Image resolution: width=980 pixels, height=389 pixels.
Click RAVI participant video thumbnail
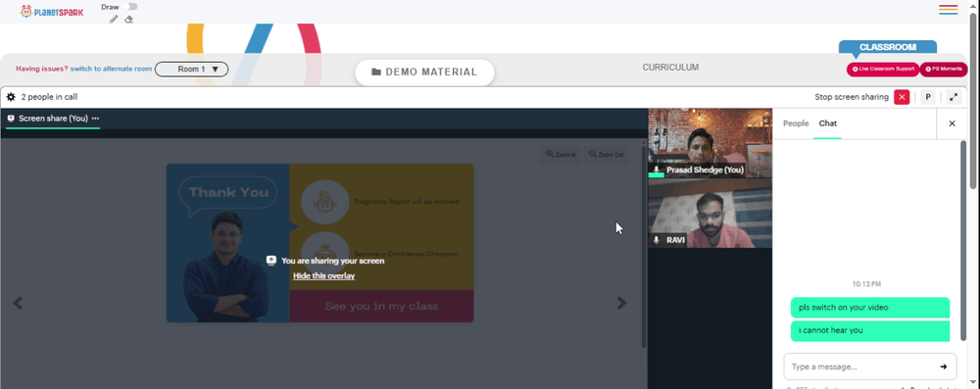[710, 214]
